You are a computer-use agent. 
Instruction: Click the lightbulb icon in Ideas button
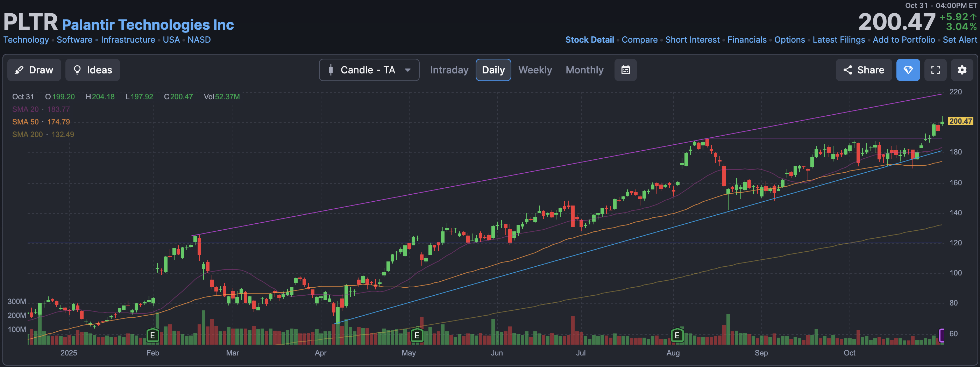coord(77,70)
